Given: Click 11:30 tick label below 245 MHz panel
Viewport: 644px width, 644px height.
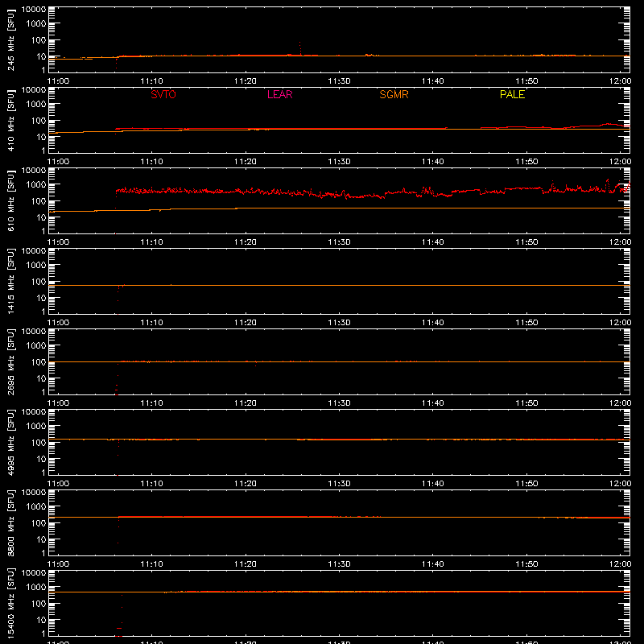Looking at the screenshot, I should coord(339,81).
